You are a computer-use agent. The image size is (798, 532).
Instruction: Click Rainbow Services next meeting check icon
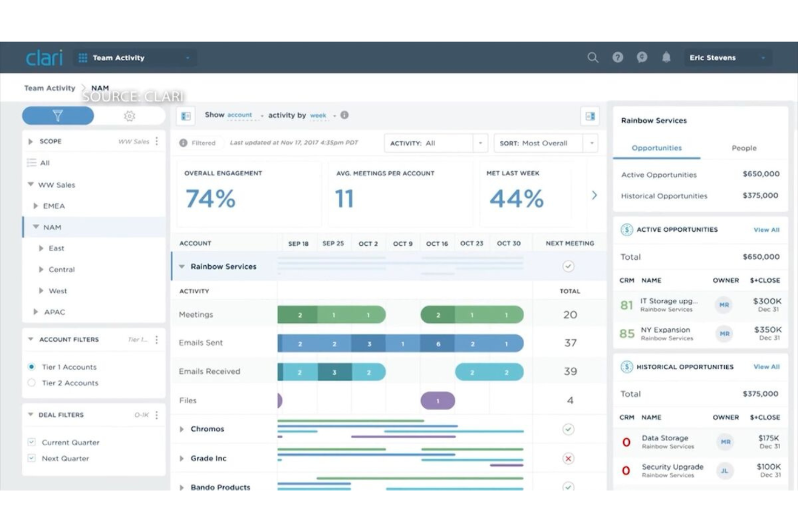point(568,266)
